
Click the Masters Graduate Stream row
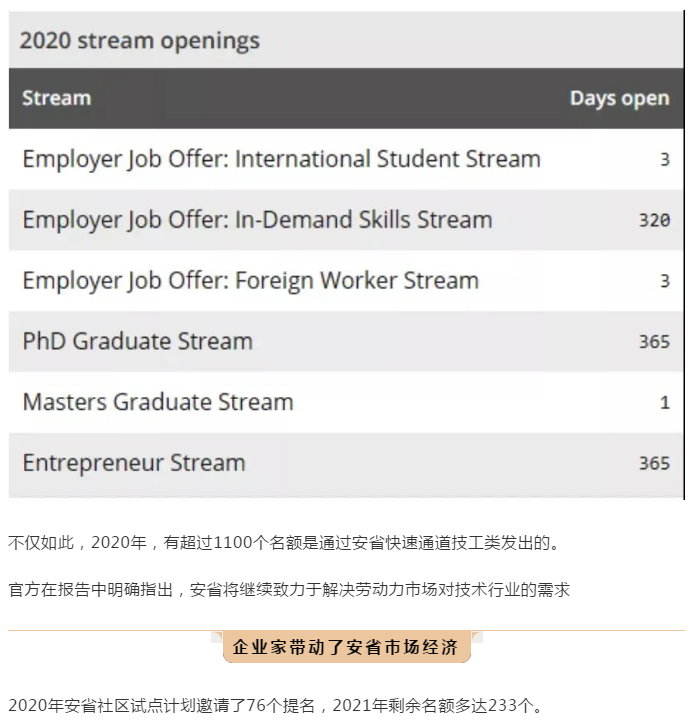point(346,402)
